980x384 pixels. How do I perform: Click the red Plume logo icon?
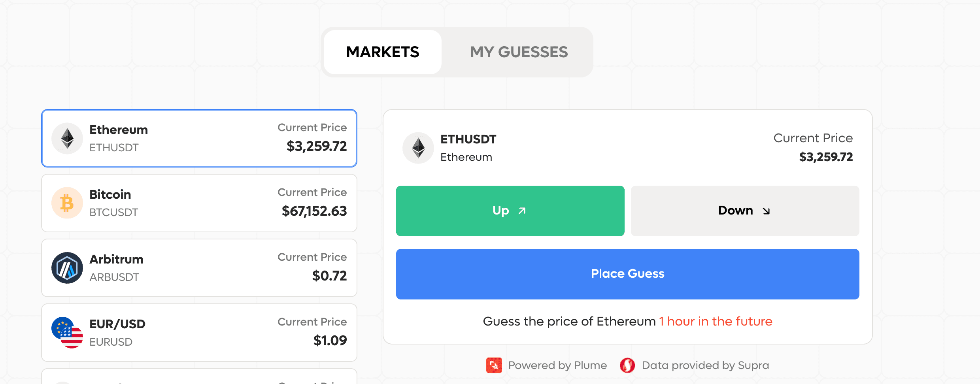pos(494,365)
